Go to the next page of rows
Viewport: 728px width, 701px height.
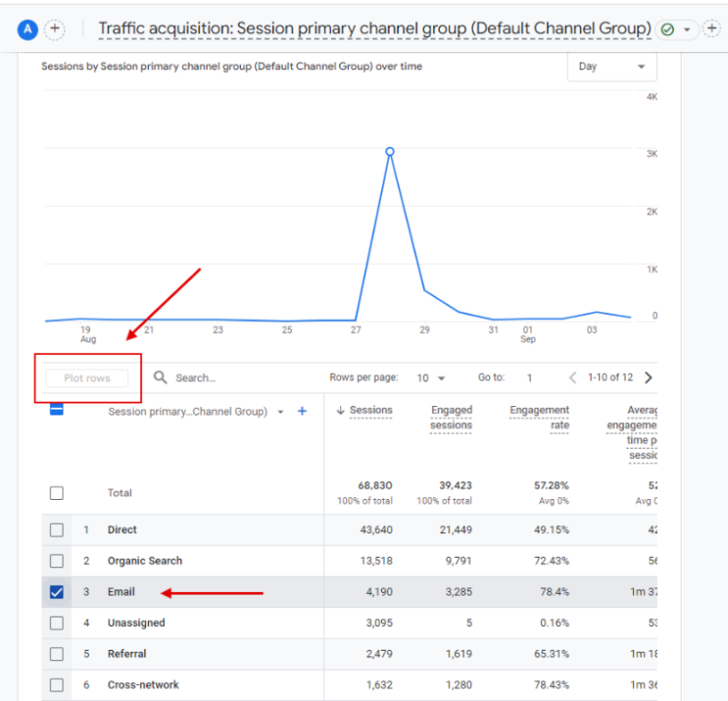648,378
